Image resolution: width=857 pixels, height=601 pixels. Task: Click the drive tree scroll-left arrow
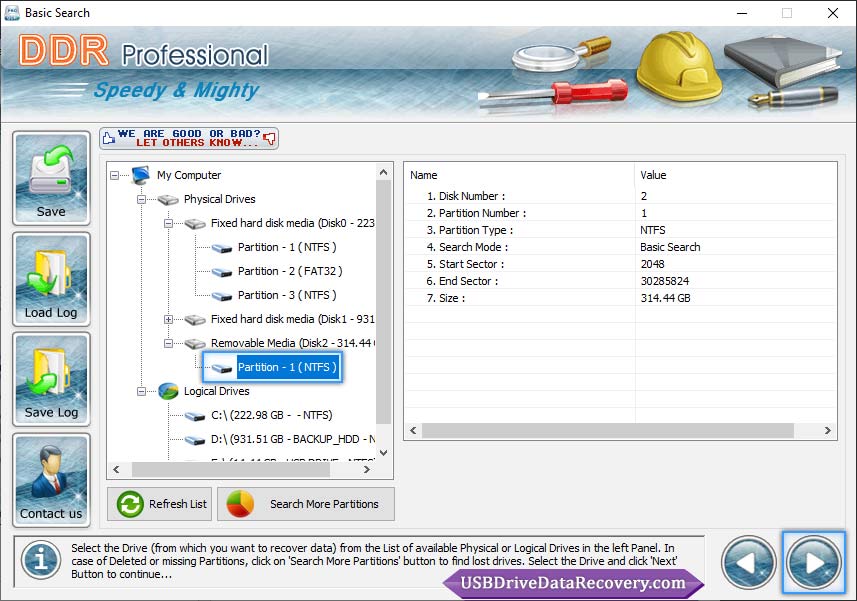click(x=116, y=469)
